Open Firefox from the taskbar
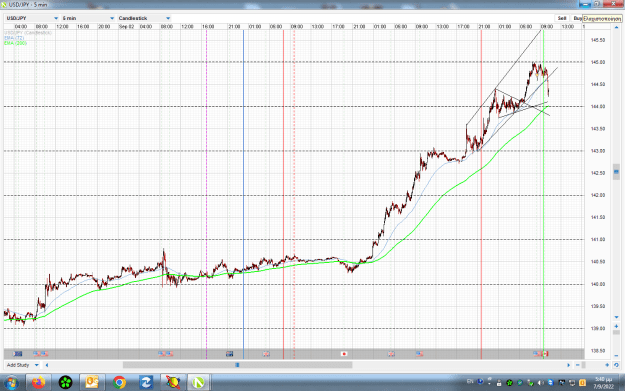 (x=38, y=383)
